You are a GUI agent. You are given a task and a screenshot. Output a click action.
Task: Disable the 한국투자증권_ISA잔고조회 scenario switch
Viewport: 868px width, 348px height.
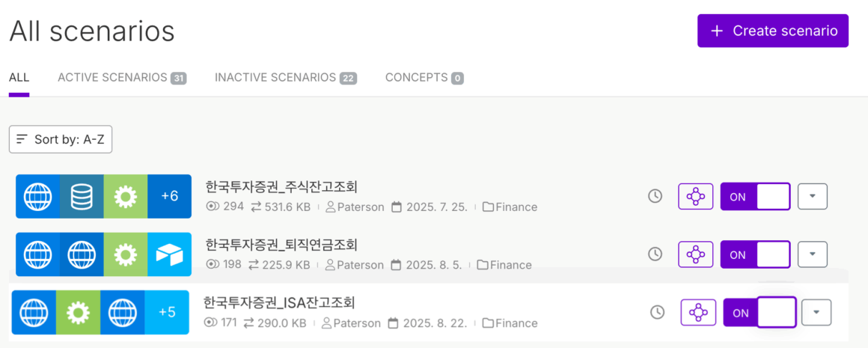pyautogui.click(x=758, y=312)
